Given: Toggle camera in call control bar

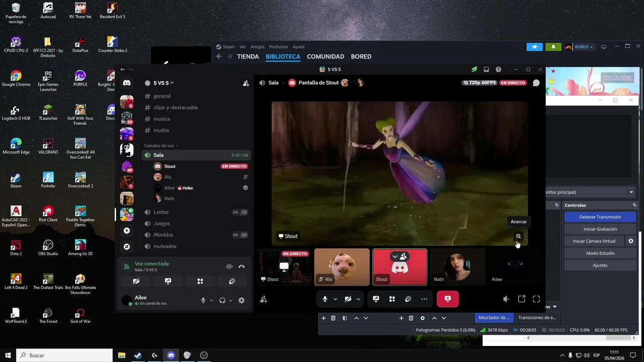Looking at the screenshot, I should [348, 299].
